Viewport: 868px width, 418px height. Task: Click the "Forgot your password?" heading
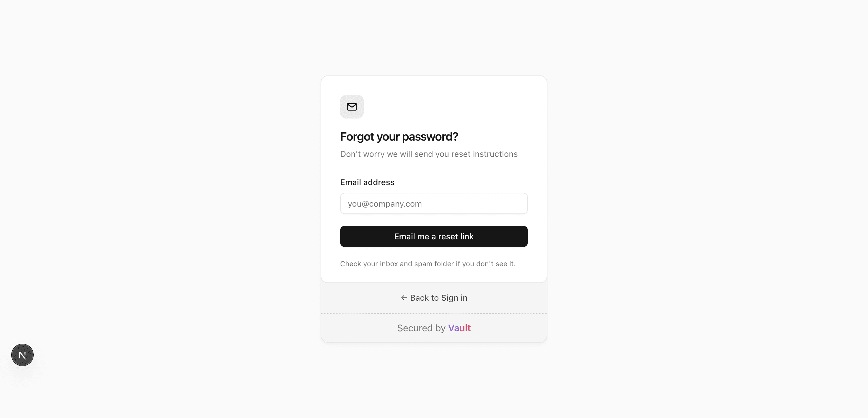(x=399, y=137)
